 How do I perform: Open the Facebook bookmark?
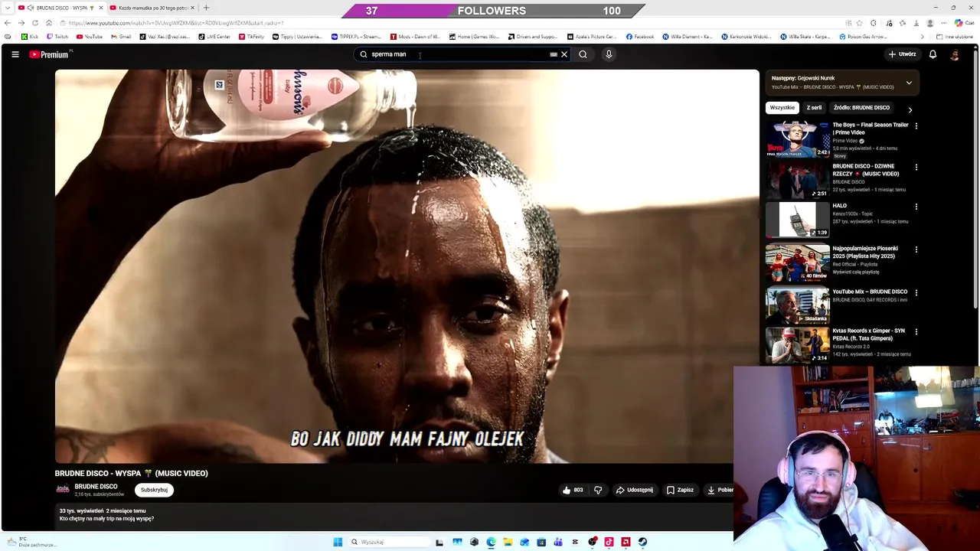coord(640,37)
